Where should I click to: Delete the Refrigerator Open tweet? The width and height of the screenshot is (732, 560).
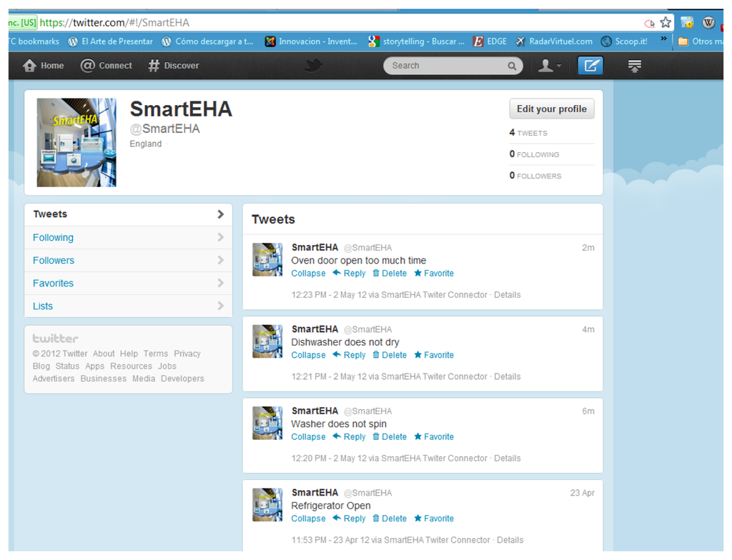[390, 519]
